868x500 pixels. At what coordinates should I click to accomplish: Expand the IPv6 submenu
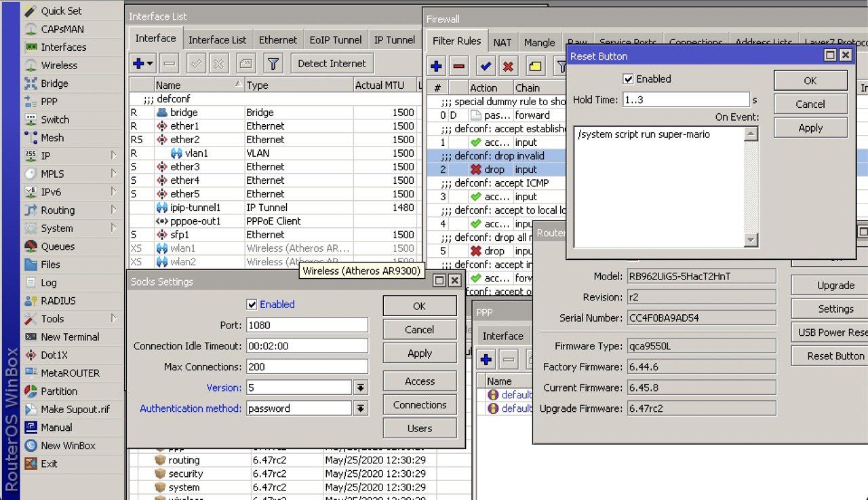click(114, 192)
